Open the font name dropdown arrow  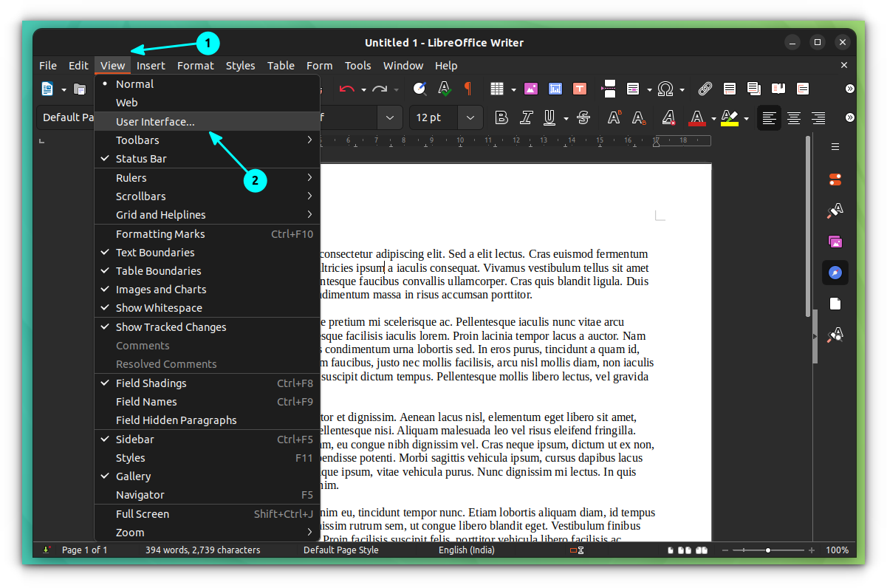pos(389,117)
